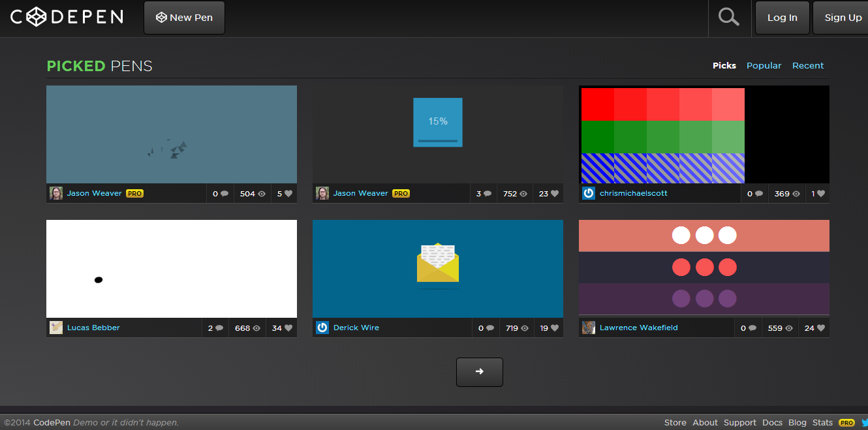868x430 pixels.
Task: Open the red green blue color grid thumbnail
Action: (704, 134)
